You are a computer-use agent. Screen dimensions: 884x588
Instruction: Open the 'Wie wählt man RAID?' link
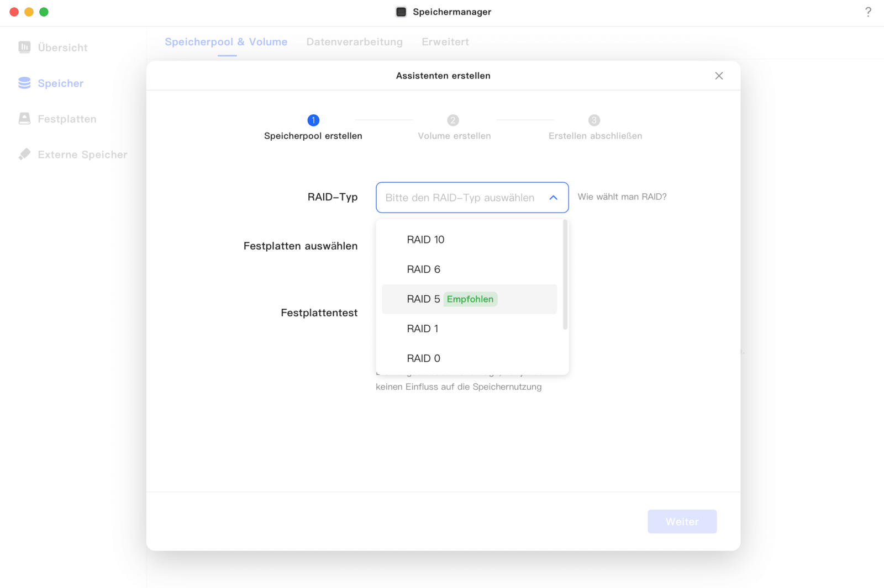622,197
